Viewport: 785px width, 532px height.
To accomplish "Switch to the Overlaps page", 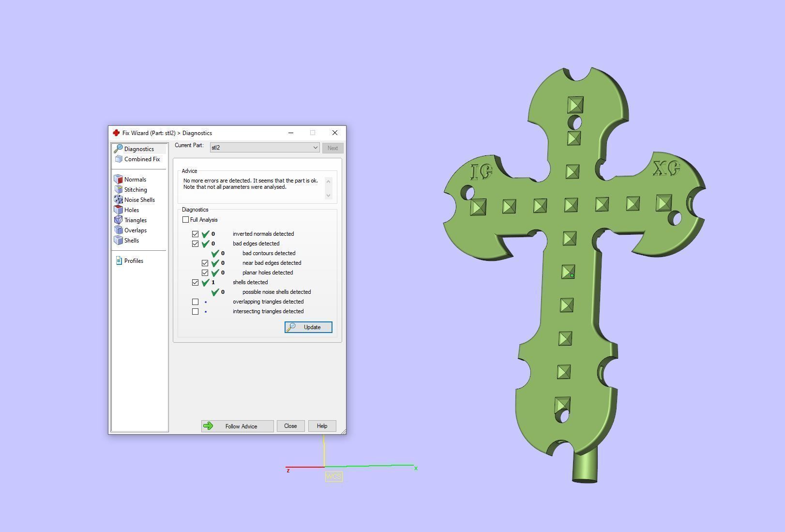I will point(136,230).
